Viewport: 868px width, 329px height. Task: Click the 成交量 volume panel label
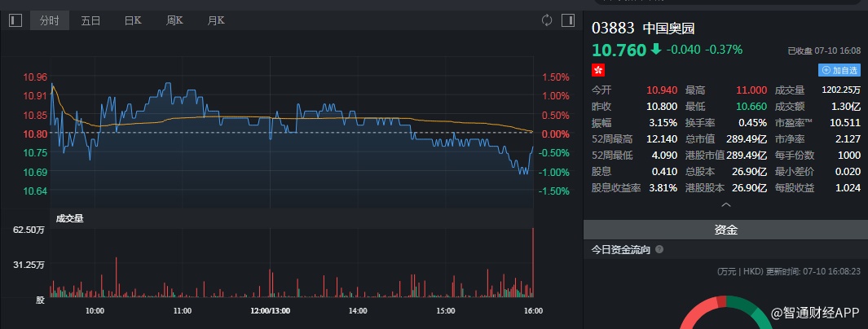click(x=69, y=218)
